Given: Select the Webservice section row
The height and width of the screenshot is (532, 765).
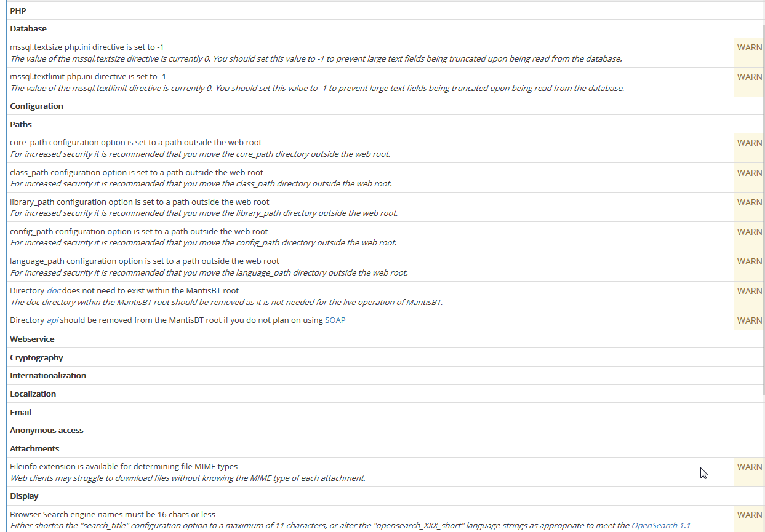Looking at the screenshot, I should click(32, 339).
